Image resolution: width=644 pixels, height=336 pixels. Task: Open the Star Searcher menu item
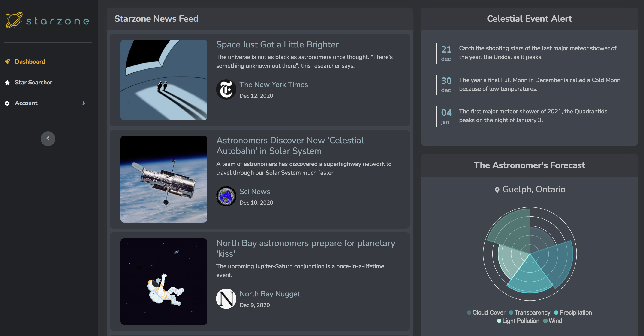click(x=33, y=82)
